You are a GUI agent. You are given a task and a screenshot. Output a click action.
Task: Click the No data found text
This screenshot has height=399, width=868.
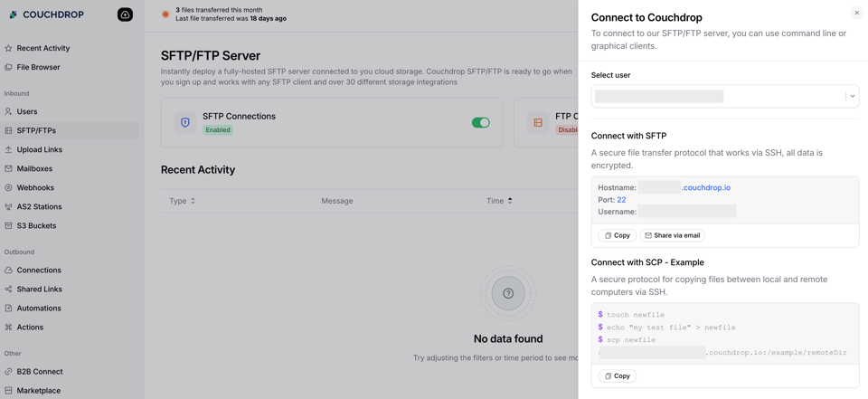click(x=508, y=338)
